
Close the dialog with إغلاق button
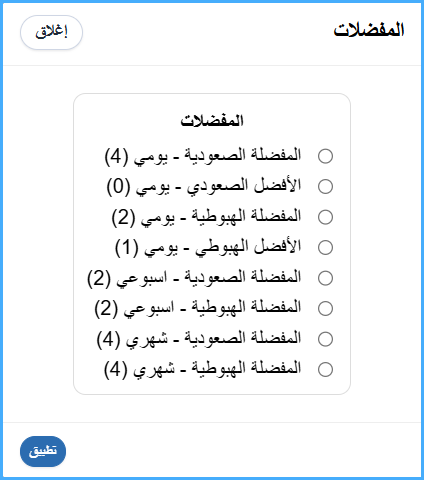click(51, 33)
